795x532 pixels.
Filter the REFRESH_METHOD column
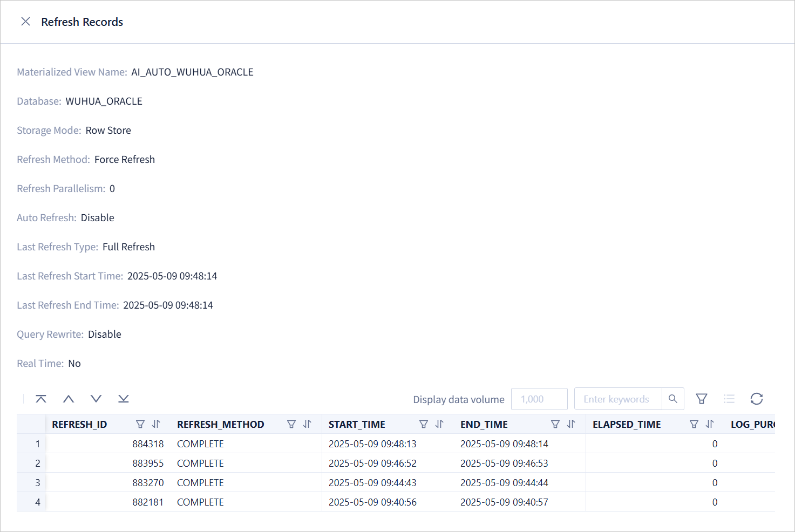pos(291,424)
